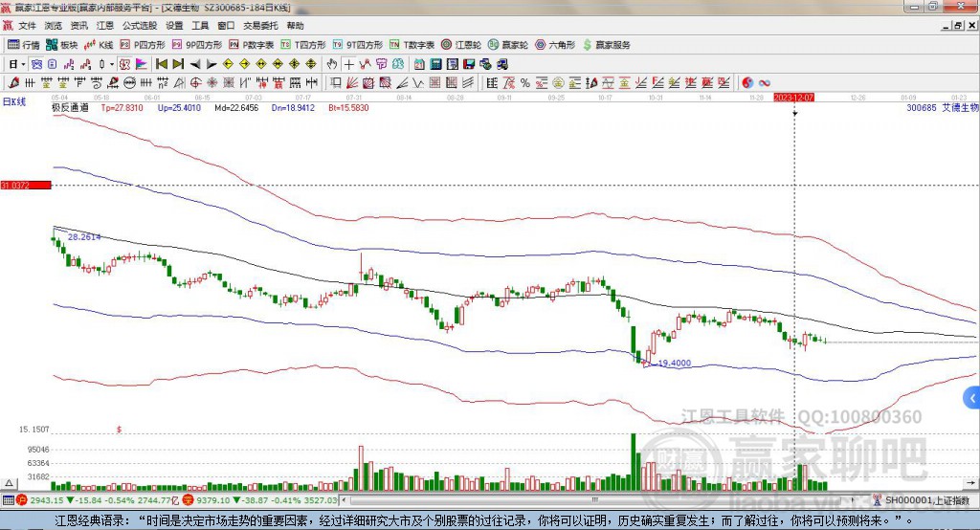The width and height of the screenshot is (980, 530).
Task: Toggle the crosshair cursor tool
Action: 348,64
